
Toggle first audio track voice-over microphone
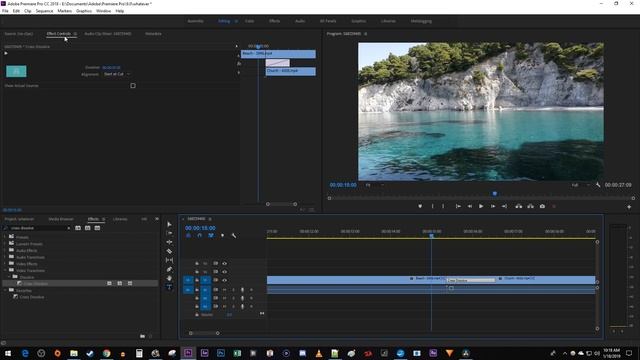point(242,290)
